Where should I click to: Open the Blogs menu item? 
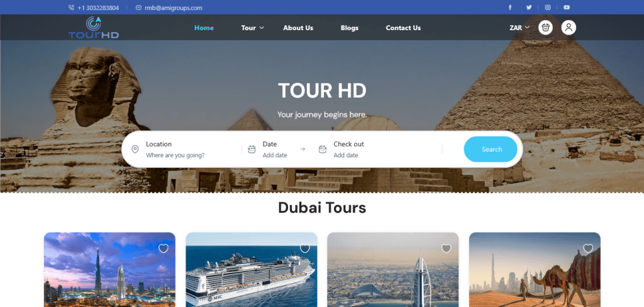[350, 28]
